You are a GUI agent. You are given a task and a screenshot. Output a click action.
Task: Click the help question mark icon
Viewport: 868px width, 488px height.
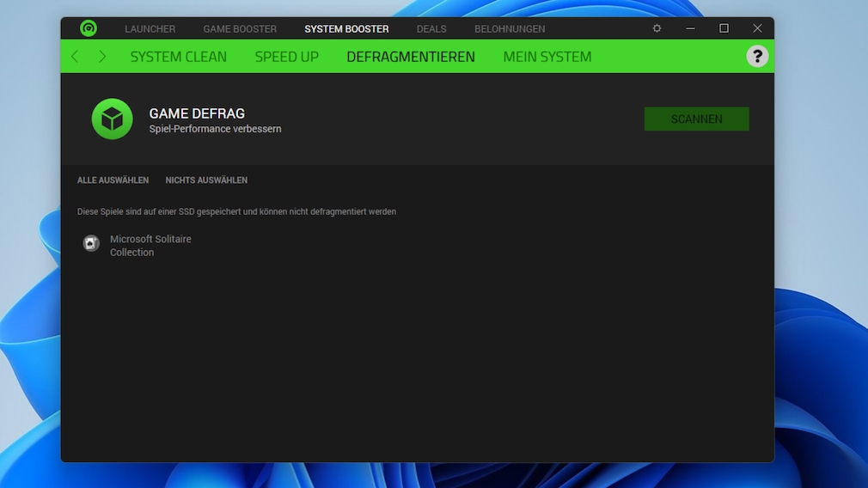[x=756, y=57]
